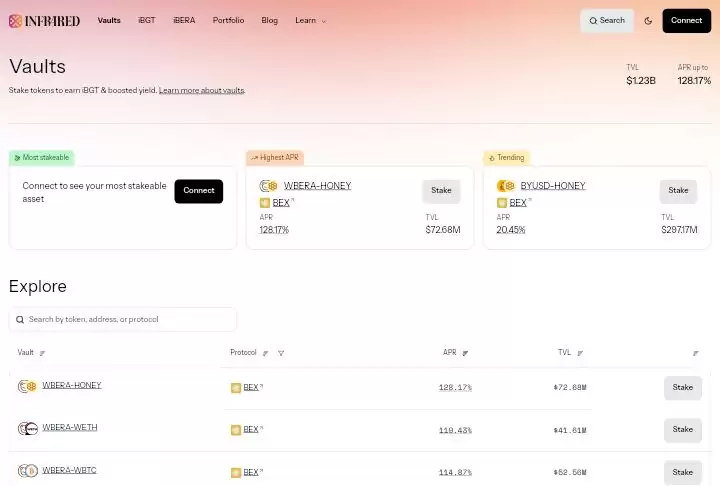Expand the Learn dropdown menu
720x486 pixels.
click(310, 21)
